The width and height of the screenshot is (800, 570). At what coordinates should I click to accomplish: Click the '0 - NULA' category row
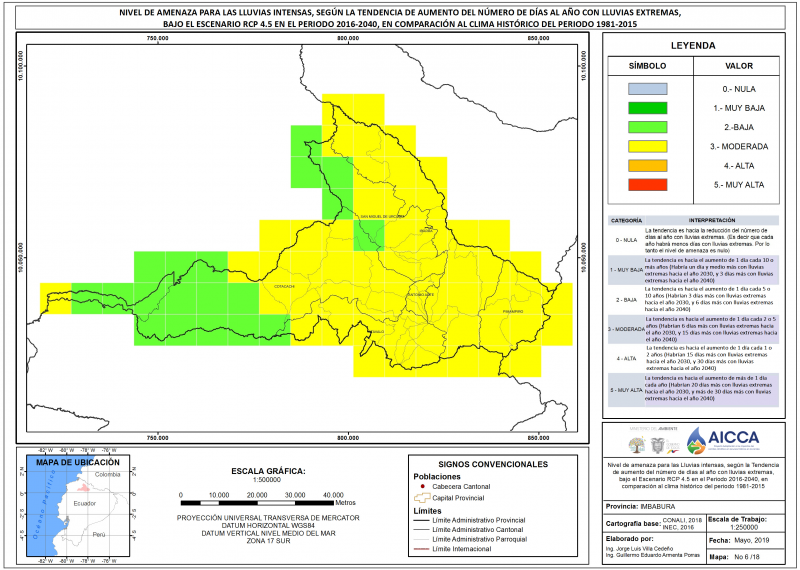[x=693, y=240]
